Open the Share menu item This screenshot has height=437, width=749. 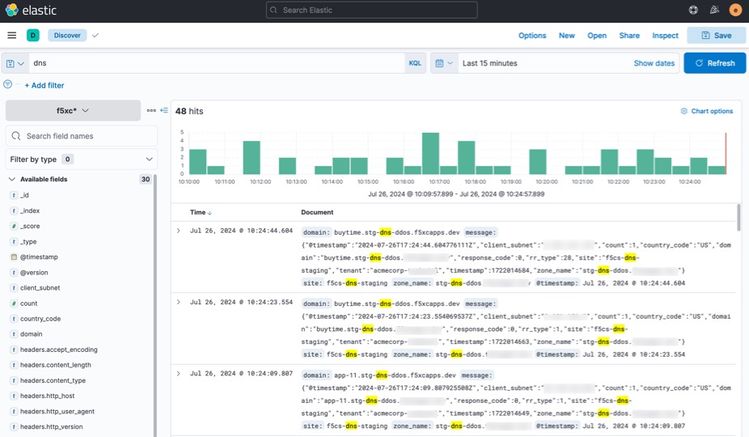tap(629, 35)
